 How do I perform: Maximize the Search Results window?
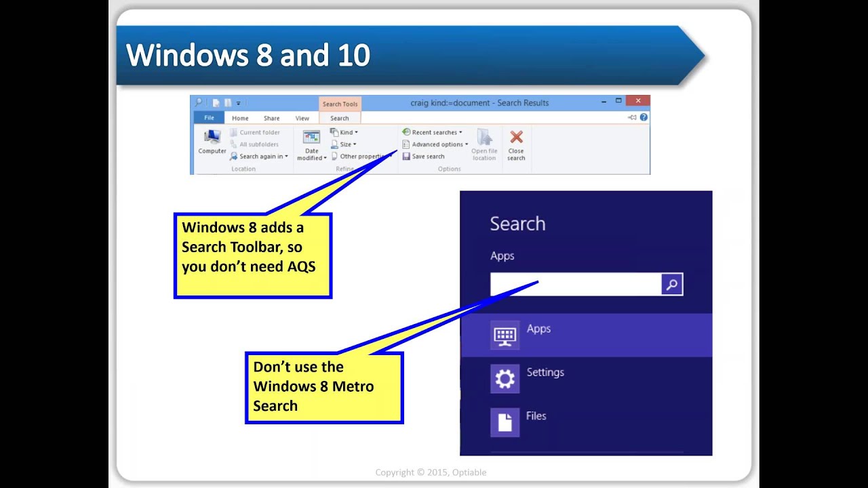point(618,102)
